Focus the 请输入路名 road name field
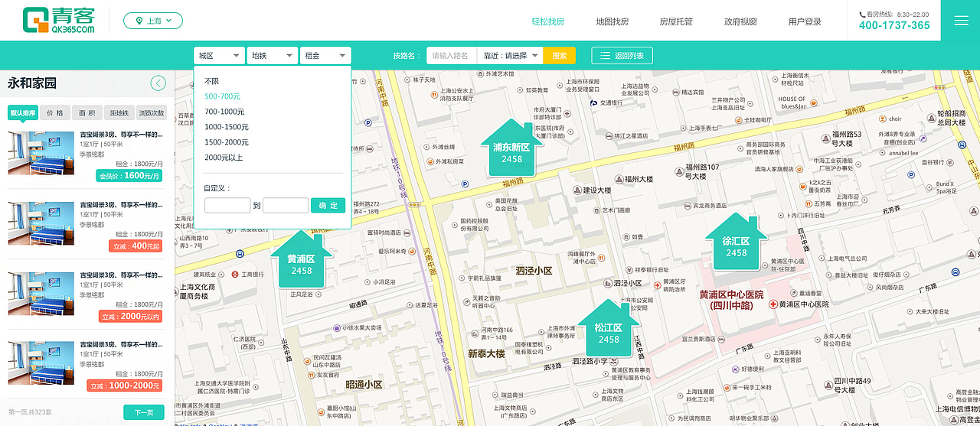 pos(451,55)
